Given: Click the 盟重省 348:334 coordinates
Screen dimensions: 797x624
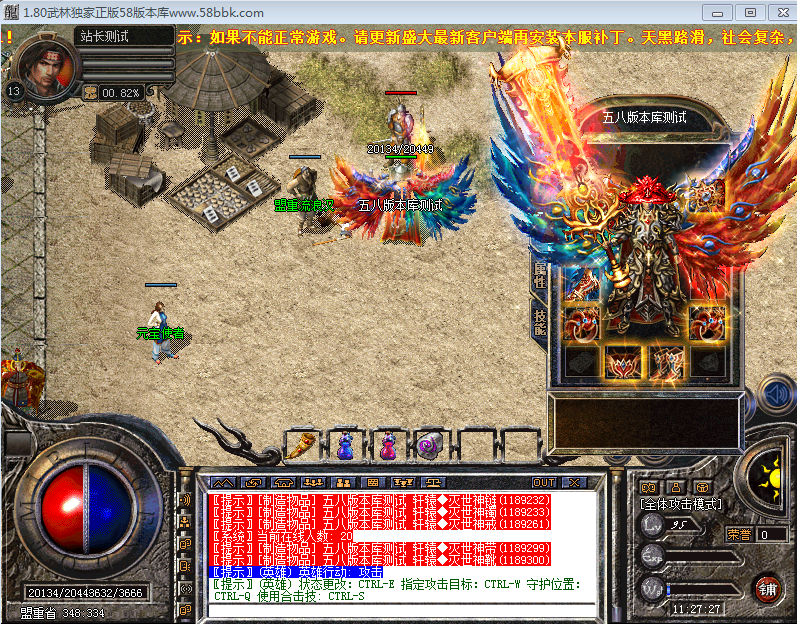Looking at the screenshot, I should (62, 613).
